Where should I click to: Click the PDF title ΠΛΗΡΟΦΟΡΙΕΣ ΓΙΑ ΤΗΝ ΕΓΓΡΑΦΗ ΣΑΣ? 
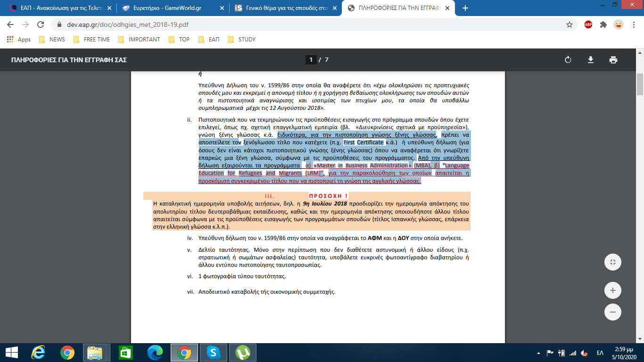pyautogui.click(x=69, y=60)
